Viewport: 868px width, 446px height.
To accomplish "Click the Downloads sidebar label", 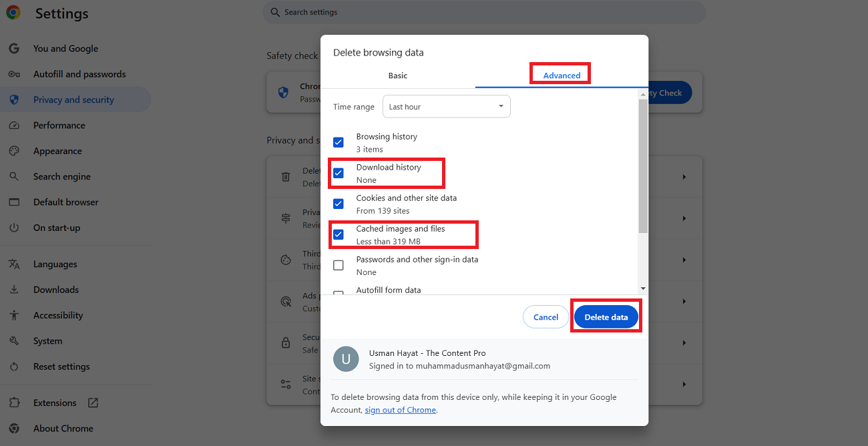I will pos(56,290).
